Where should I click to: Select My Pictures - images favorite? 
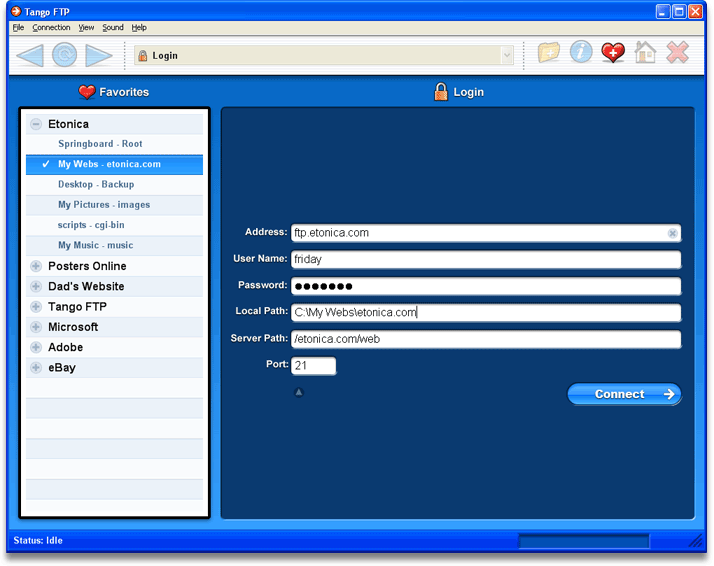pyautogui.click(x=114, y=205)
